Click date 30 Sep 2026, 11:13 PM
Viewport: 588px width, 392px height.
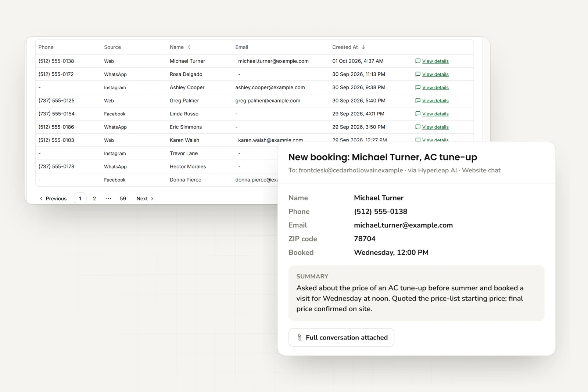(x=359, y=75)
